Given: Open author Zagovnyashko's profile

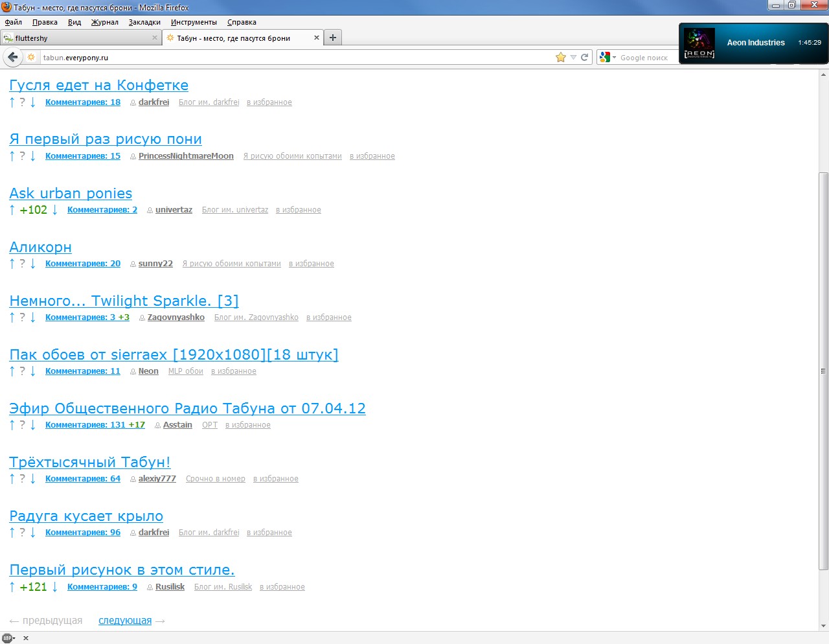Looking at the screenshot, I should click(x=176, y=317).
